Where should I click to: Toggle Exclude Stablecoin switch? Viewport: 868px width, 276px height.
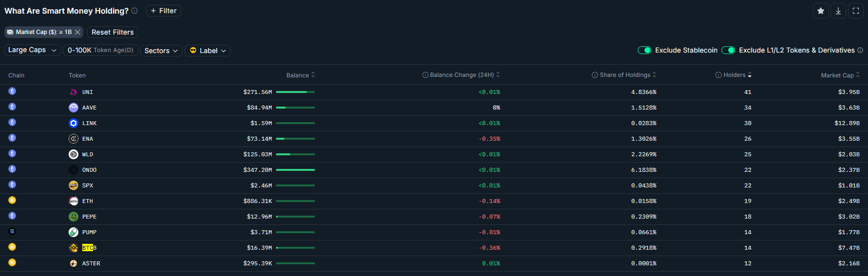(x=645, y=50)
